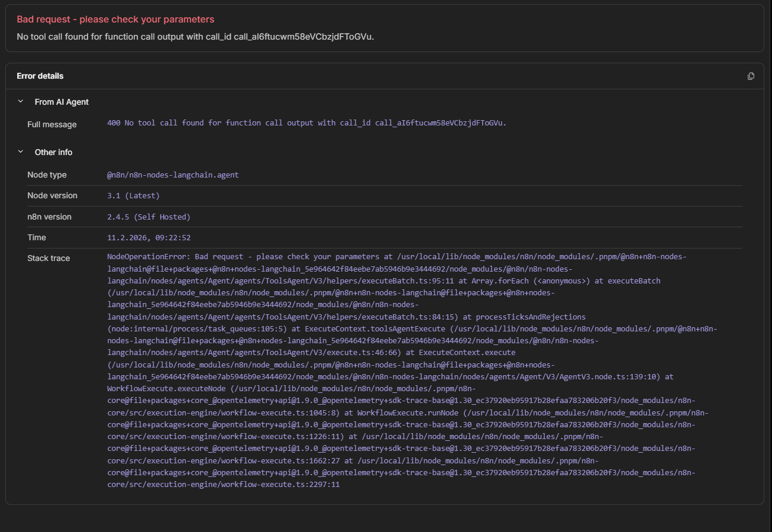The height and width of the screenshot is (532, 772).
Task: Click the 400 full message value text
Action: coord(306,123)
